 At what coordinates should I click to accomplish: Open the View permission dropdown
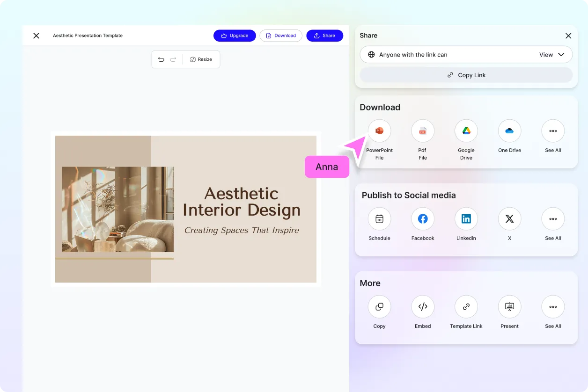pos(552,55)
